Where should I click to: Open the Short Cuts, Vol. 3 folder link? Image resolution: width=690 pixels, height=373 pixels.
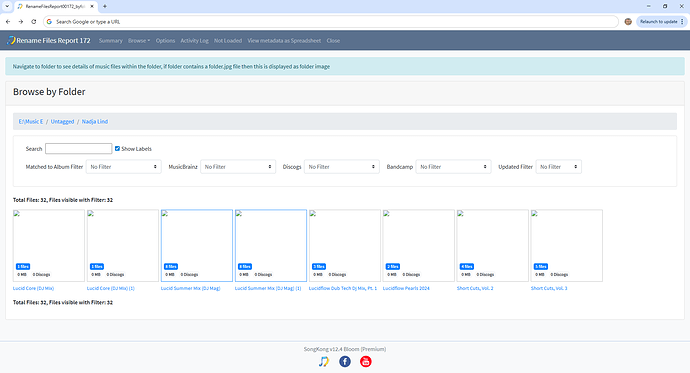[549, 288]
